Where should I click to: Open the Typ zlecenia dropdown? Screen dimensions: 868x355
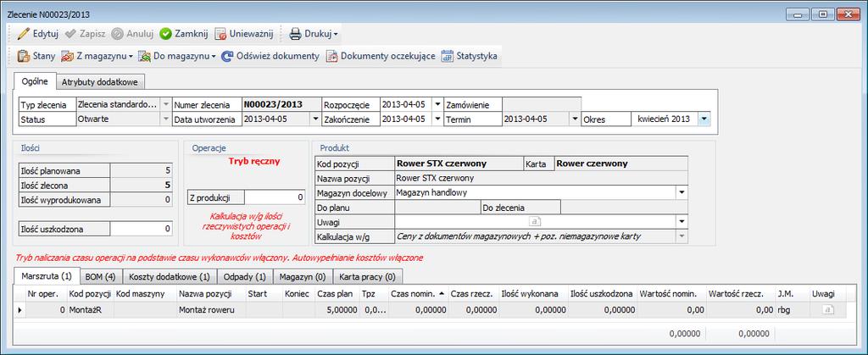click(x=165, y=104)
